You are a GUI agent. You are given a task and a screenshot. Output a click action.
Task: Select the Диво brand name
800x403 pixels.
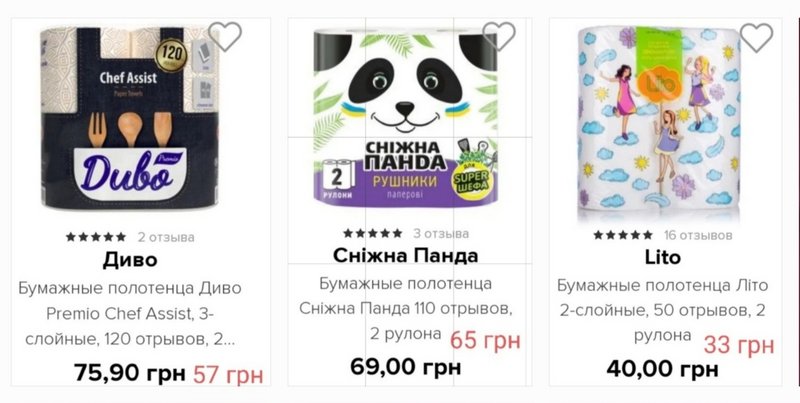click(x=130, y=260)
